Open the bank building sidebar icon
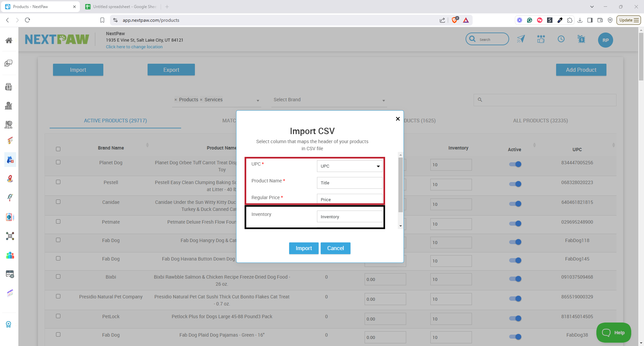644x346 pixels. (9, 106)
